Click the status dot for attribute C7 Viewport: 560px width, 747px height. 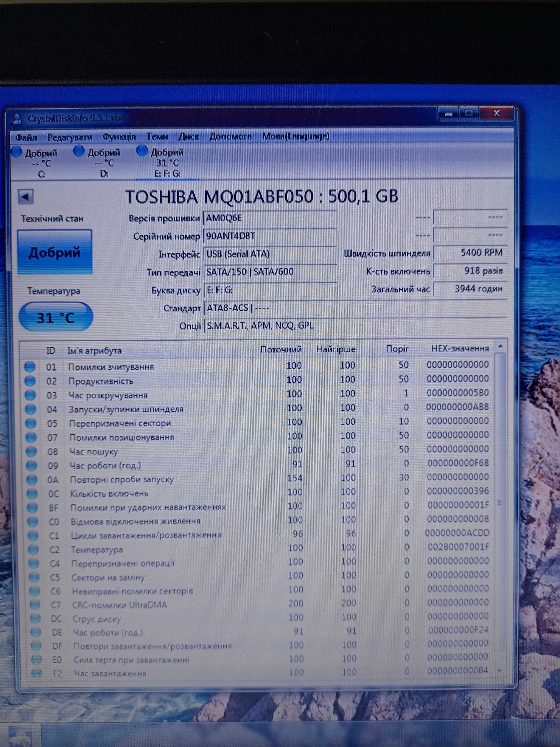pos(35,605)
